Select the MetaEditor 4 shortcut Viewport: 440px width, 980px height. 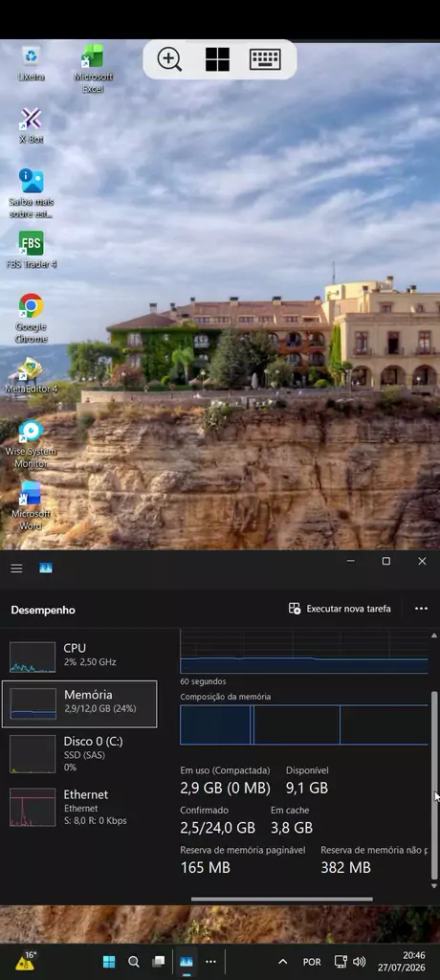point(31,375)
